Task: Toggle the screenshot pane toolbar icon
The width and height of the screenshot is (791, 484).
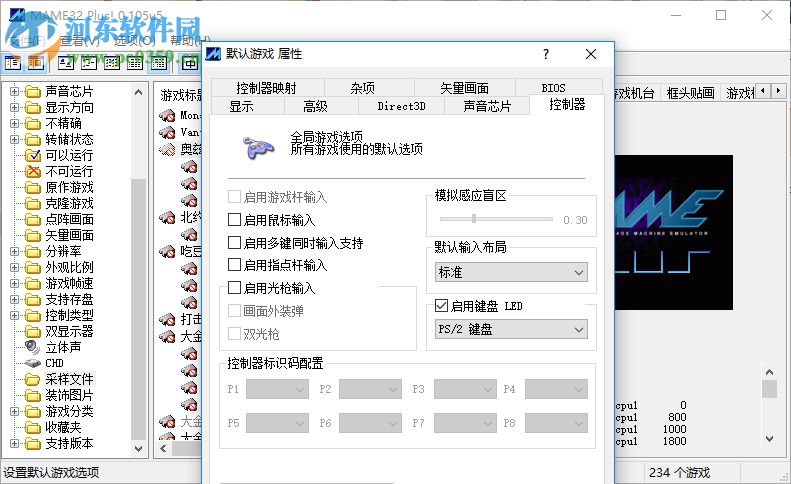Action: [35, 63]
